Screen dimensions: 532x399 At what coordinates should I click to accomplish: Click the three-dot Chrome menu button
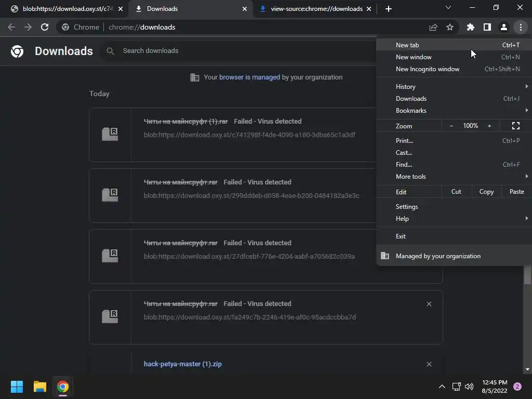521,27
